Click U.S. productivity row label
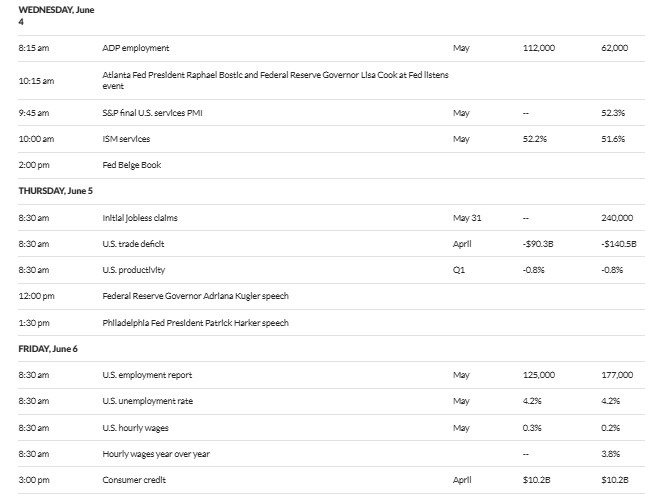Screen dimensions: 655x502 [x=134, y=270]
